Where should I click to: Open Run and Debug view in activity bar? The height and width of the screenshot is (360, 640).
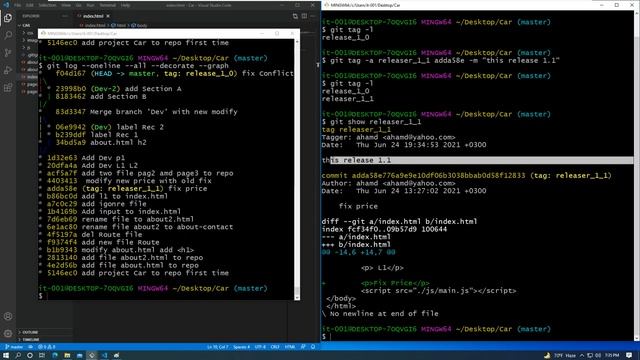(8, 70)
